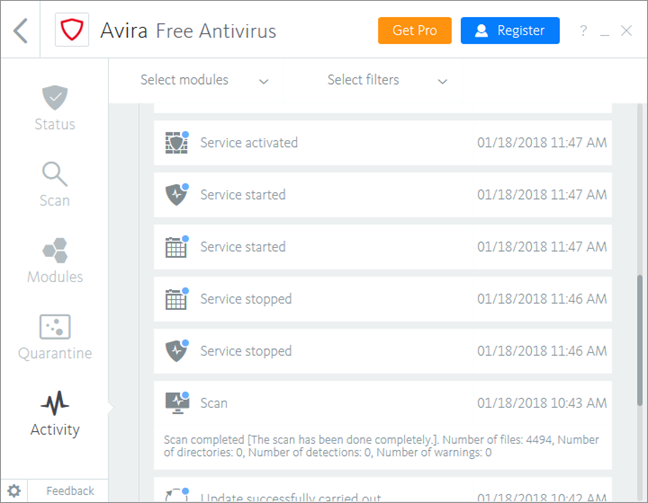Click the Scan label in sidebar

coord(55,201)
